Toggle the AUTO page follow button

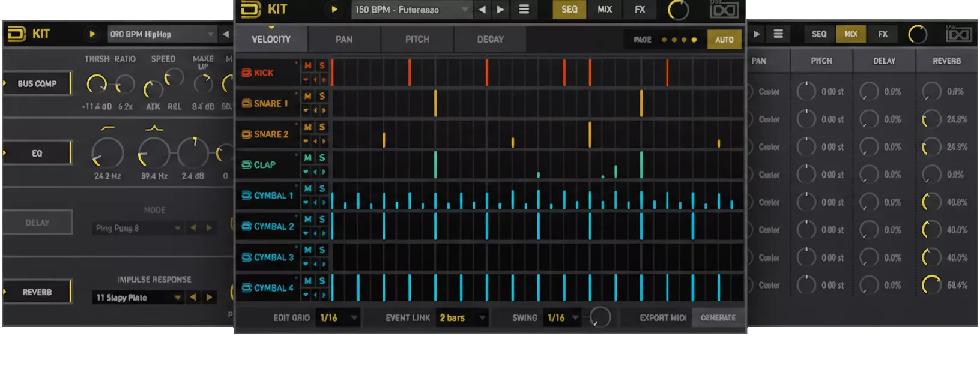[724, 40]
